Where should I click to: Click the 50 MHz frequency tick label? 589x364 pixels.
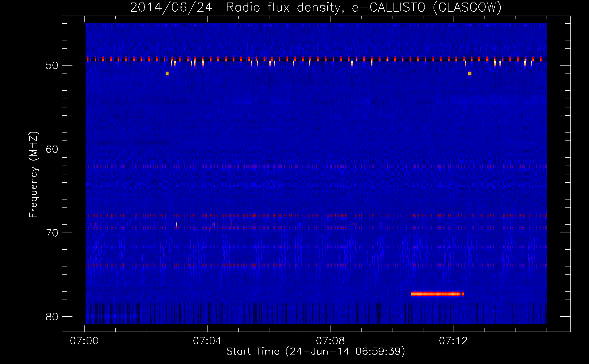coord(52,66)
